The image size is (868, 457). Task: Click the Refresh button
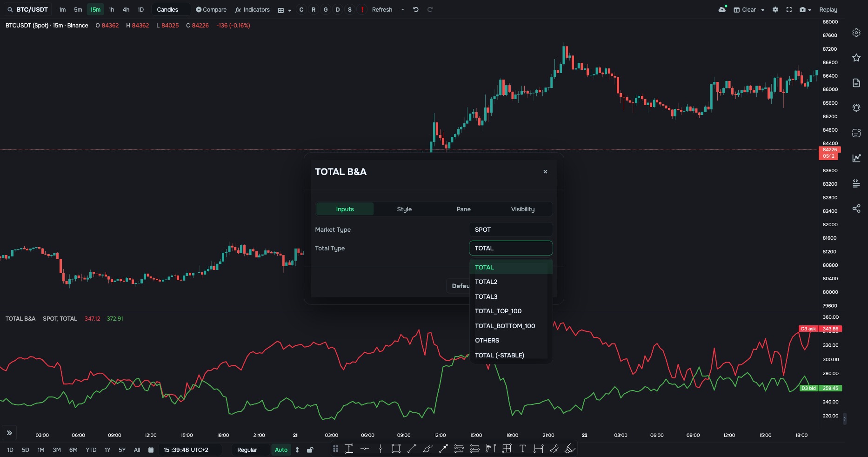382,9
